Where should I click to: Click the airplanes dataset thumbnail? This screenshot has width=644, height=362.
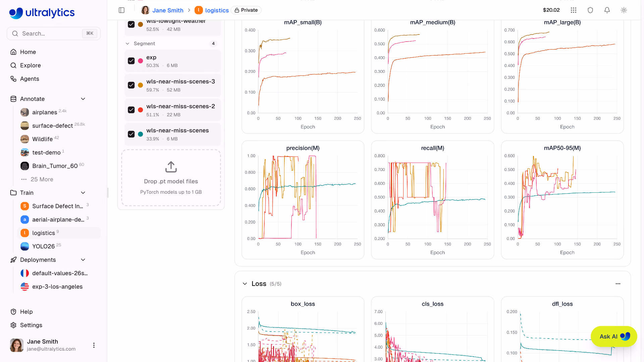(25, 112)
